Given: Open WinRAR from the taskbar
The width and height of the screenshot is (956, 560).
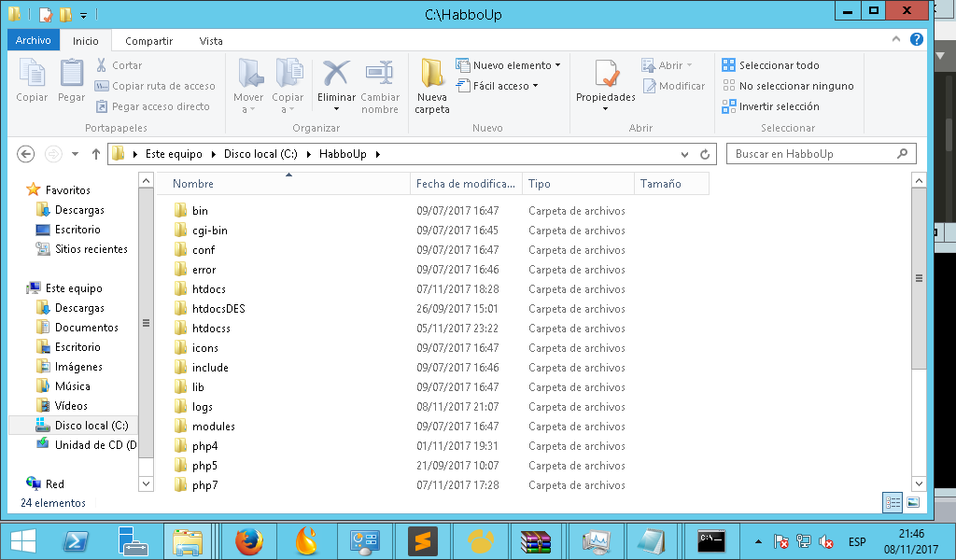Looking at the screenshot, I should pyautogui.click(x=535, y=541).
